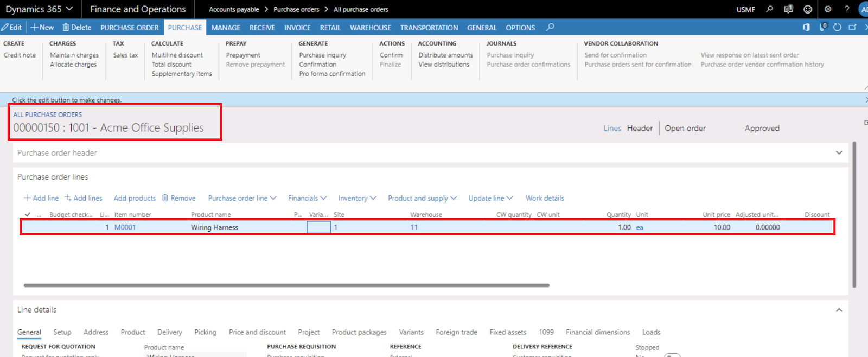This screenshot has width=868, height=357.
Task: Open the Financial dimensions tab
Action: pos(598,332)
